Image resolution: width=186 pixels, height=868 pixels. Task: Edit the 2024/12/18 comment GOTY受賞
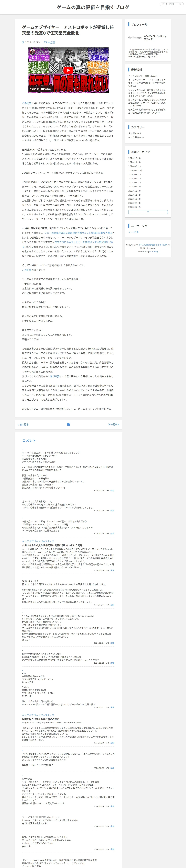(112, 806)
